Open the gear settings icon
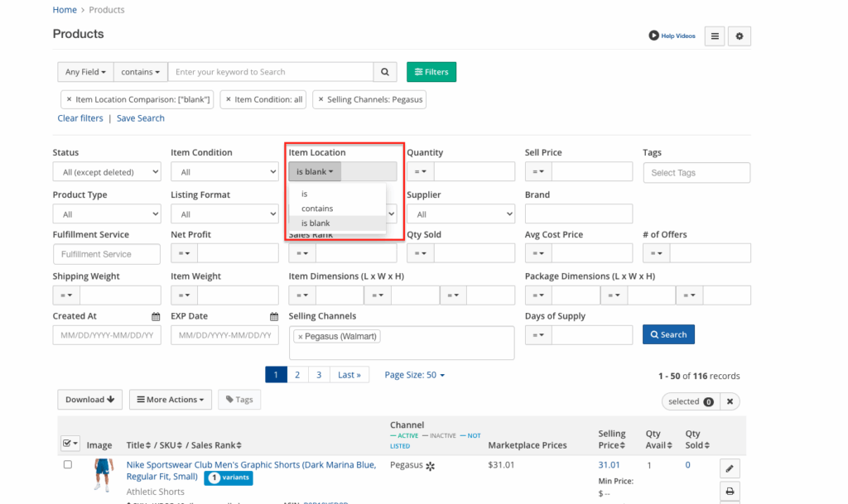Image resolution: width=848 pixels, height=504 pixels. pos(740,36)
